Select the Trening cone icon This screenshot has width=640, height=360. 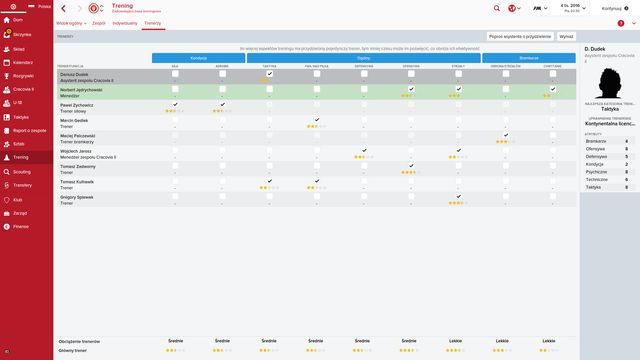click(7, 157)
